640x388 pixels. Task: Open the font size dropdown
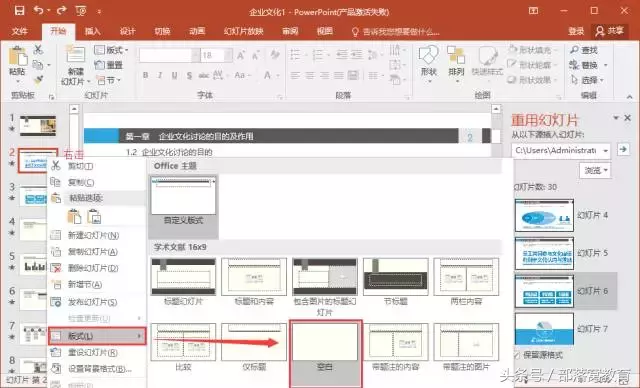[228, 55]
